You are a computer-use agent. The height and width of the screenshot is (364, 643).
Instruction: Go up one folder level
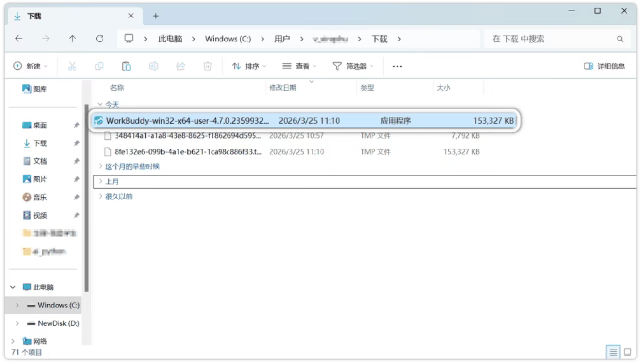point(72,39)
